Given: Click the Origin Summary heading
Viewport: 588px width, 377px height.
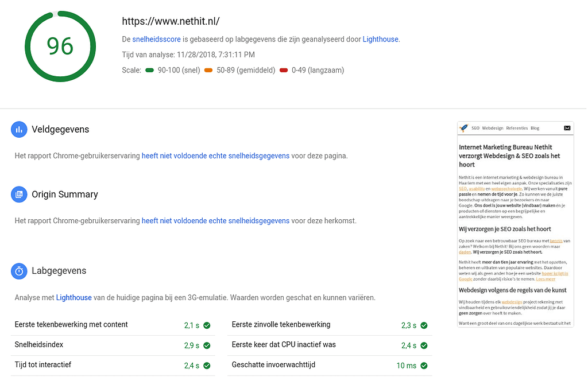Looking at the screenshot, I should [x=65, y=195].
